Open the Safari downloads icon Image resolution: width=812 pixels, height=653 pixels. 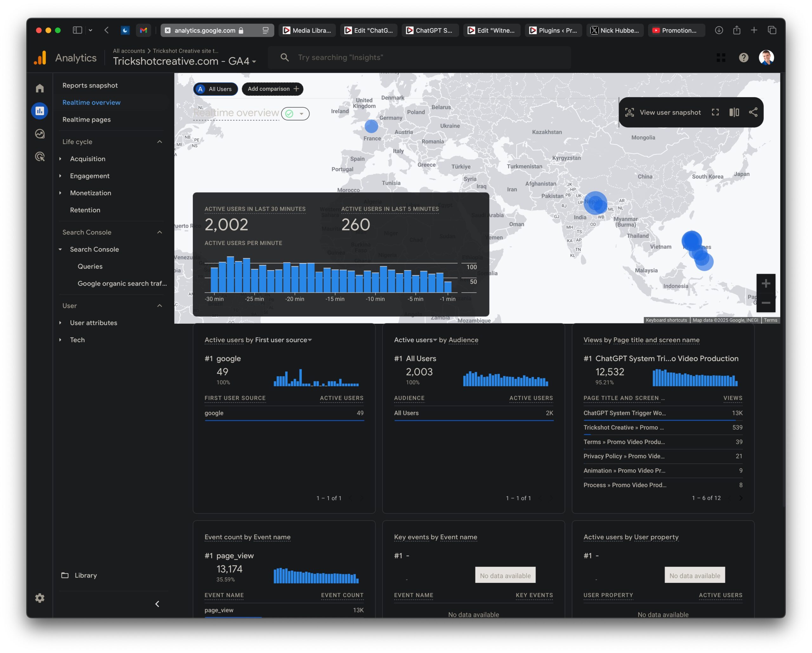[719, 30]
